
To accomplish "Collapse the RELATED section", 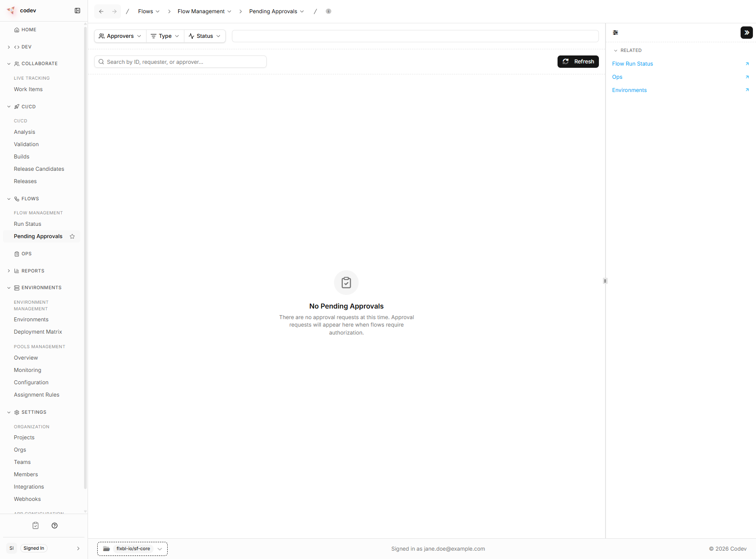I will pos(616,50).
